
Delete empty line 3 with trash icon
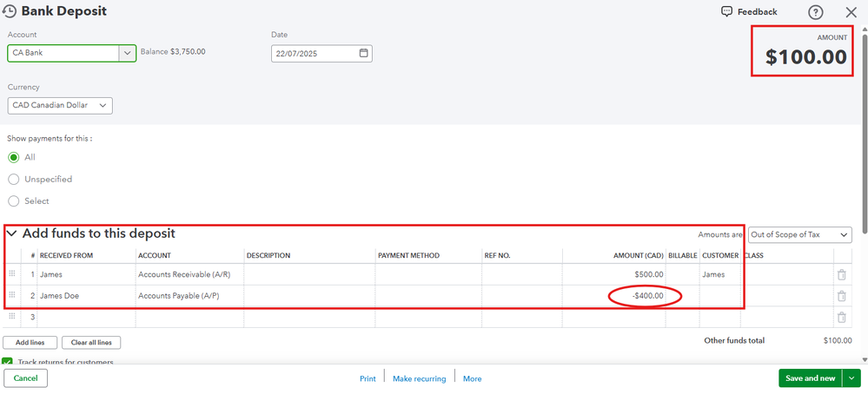coord(841,317)
